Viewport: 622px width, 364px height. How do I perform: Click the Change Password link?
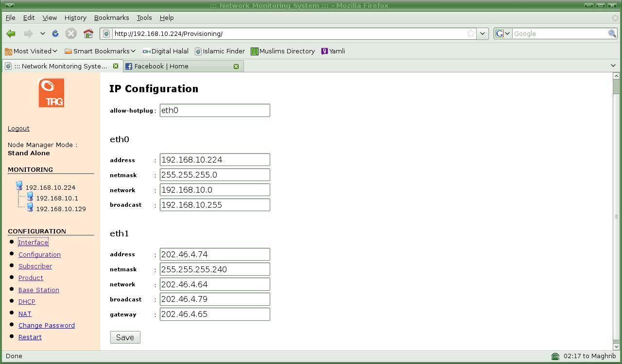[47, 325]
